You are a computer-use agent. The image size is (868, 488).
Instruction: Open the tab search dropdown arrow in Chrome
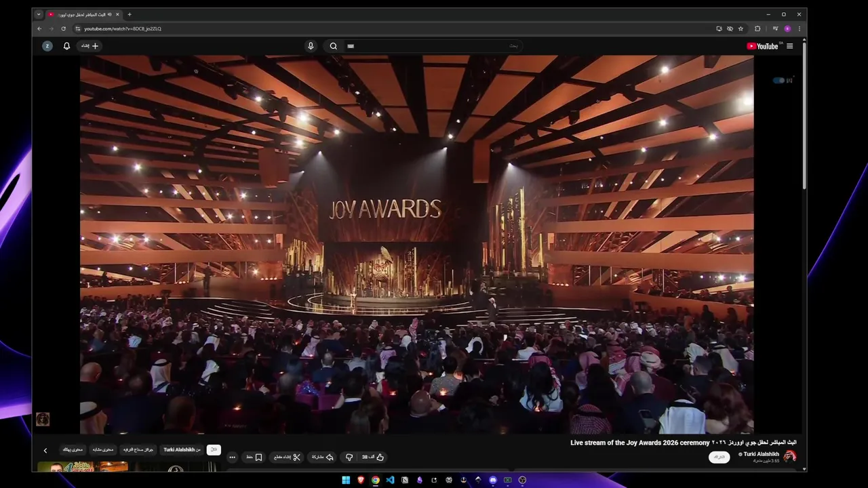[x=39, y=14]
